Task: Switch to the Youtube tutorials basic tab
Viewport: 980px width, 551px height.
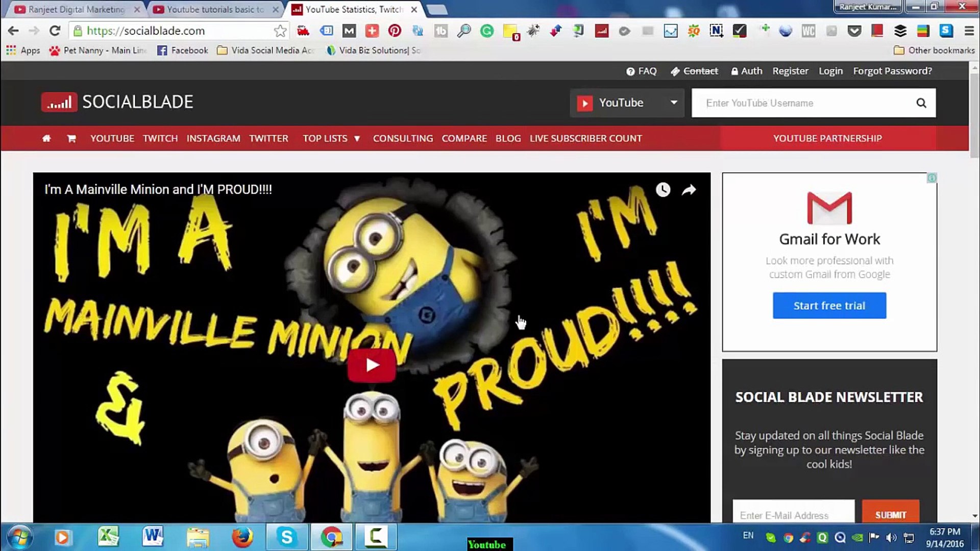Action: pos(215,9)
